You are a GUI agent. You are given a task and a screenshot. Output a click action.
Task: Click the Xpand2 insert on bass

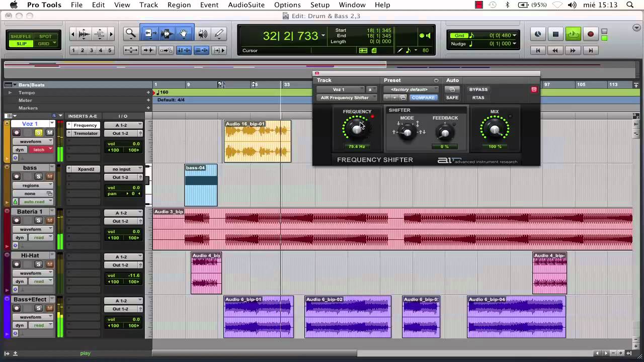pyautogui.click(x=86, y=169)
